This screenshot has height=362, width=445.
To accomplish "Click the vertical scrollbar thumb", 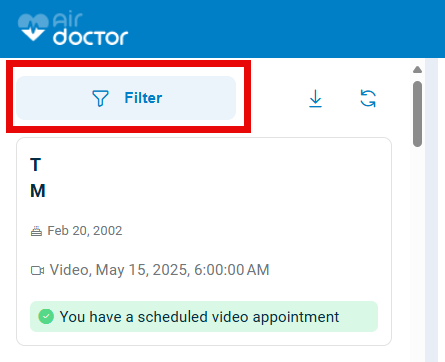I will [417, 114].
